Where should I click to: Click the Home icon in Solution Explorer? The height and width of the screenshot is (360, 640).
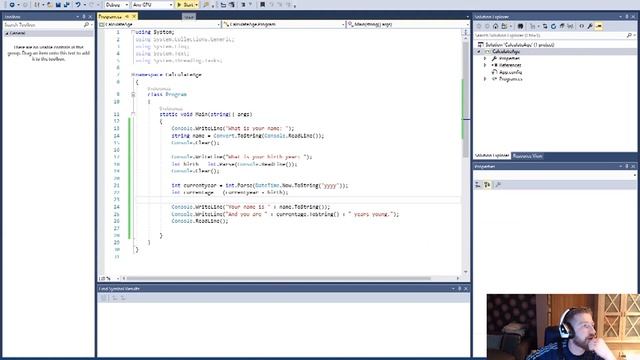click(x=495, y=26)
